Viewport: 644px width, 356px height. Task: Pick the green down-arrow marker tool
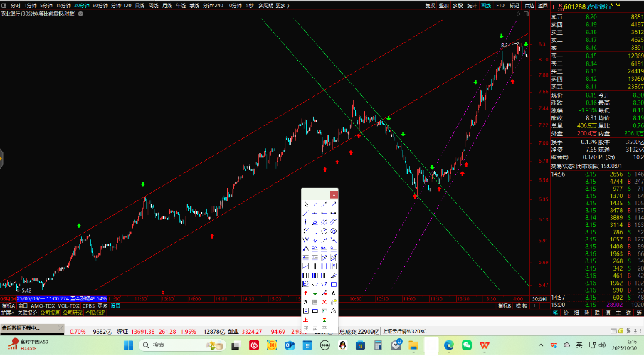[x=315, y=293]
